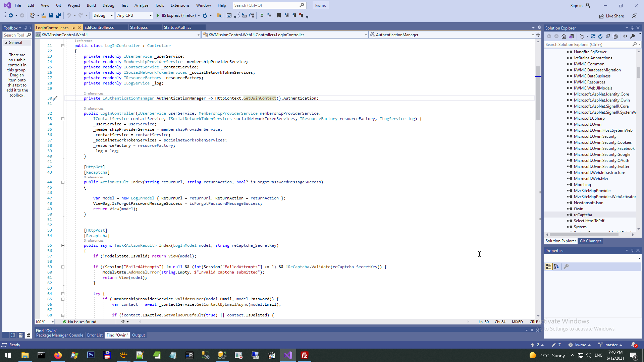Click the Save All toolbar icon
The width and height of the screenshot is (644, 362).
[x=58, y=15]
